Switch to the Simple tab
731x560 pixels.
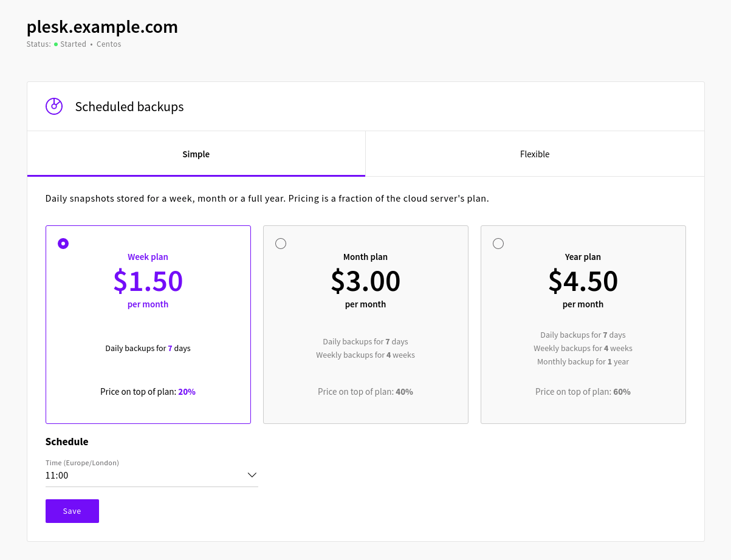(x=196, y=154)
